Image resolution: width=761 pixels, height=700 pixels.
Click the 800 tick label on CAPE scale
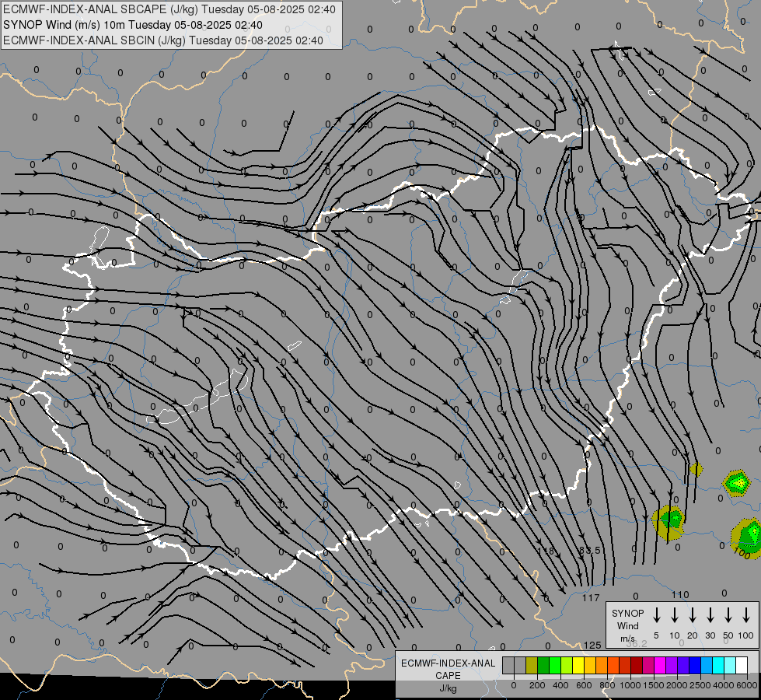(607, 685)
